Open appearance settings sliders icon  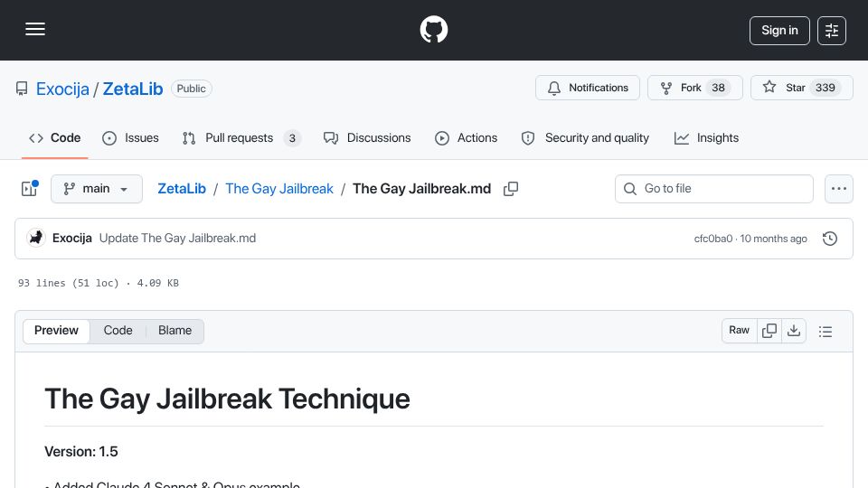click(832, 31)
